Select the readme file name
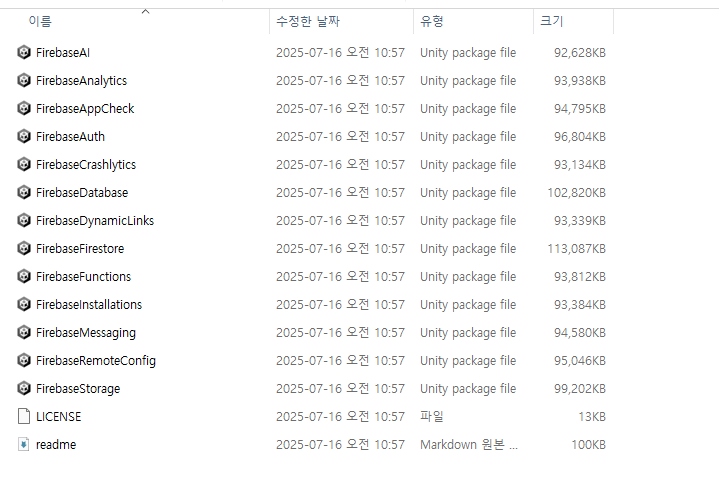719x482 pixels. pos(56,444)
